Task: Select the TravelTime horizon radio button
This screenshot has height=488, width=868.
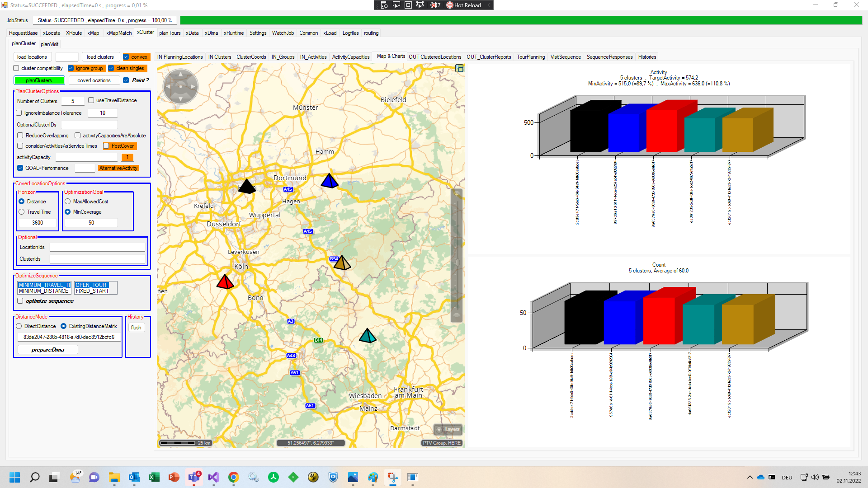Action: 22,212
